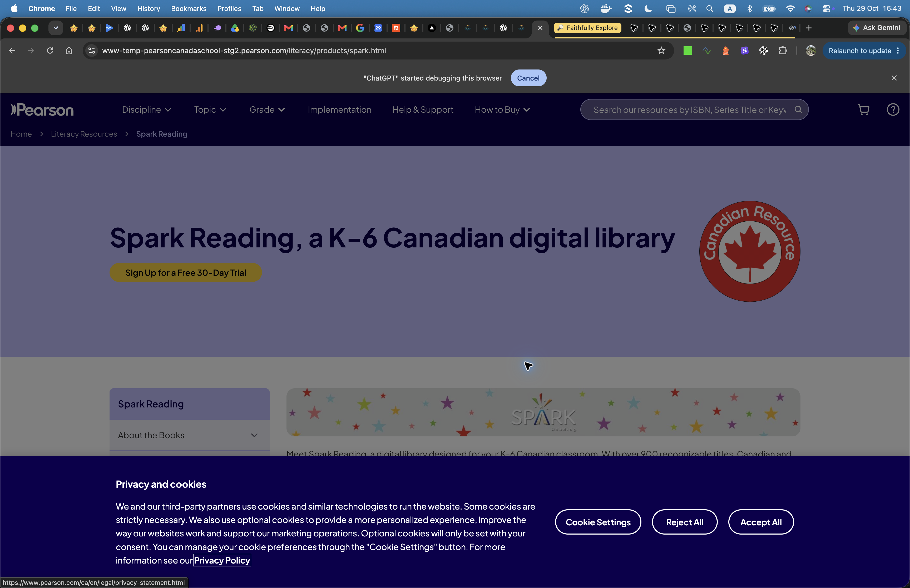Open the History menu in menu bar
This screenshot has height=588, width=910.
tap(148, 8)
